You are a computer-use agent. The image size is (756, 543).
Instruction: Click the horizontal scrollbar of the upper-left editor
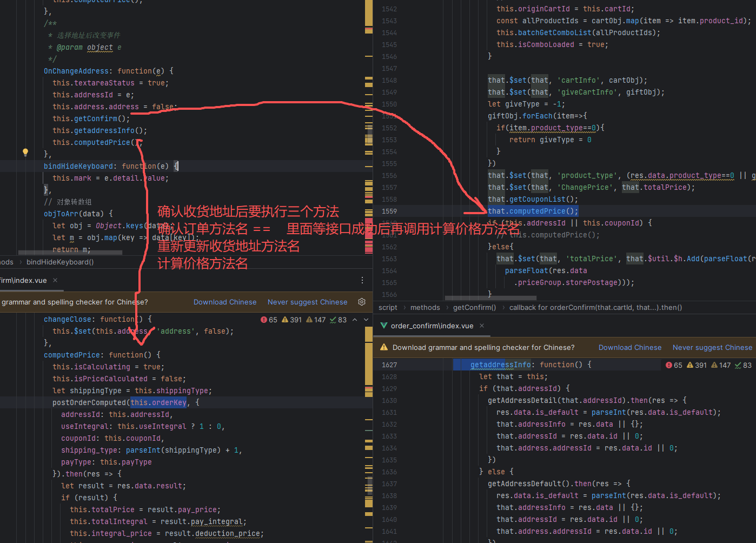click(x=70, y=253)
